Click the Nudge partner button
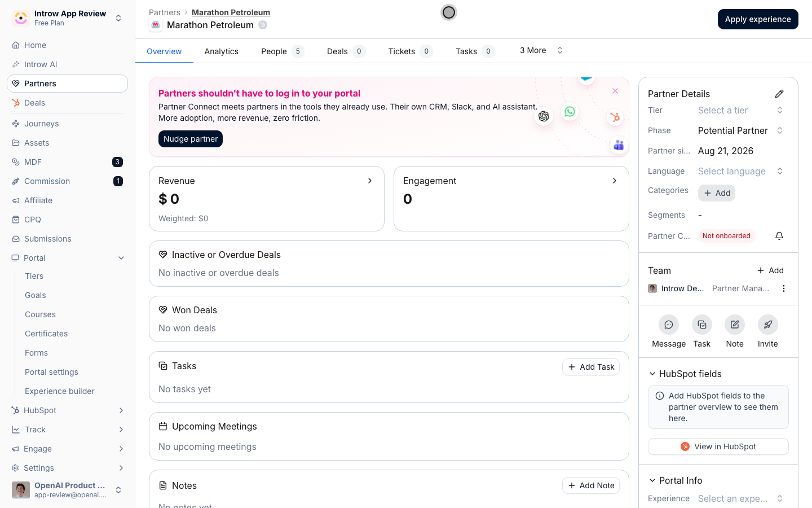Screen dimensions: 812x508 (x=191, y=139)
